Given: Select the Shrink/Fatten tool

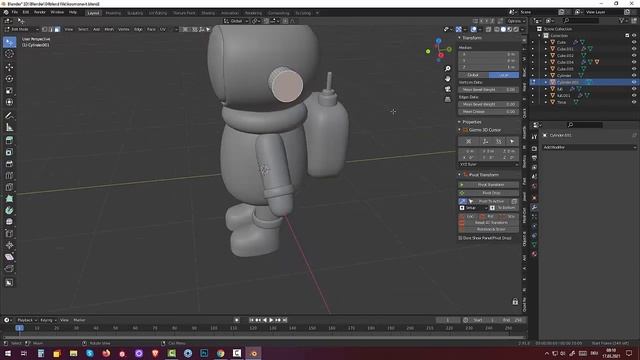Looking at the screenshot, I should pos(9,245).
